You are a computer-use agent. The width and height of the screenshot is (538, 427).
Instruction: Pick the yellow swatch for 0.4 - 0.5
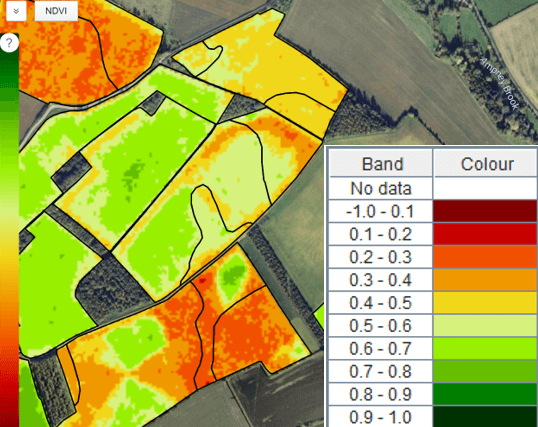tap(486, 303)
